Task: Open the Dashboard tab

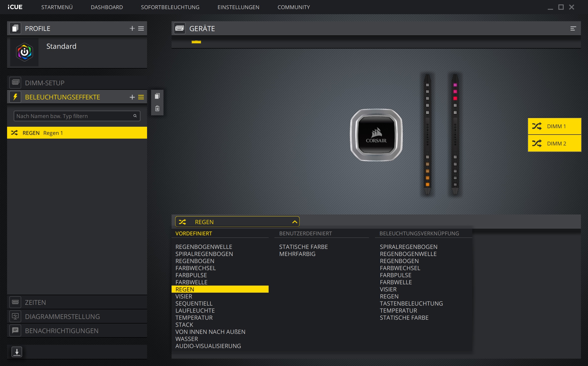Action: pos(107,7)
